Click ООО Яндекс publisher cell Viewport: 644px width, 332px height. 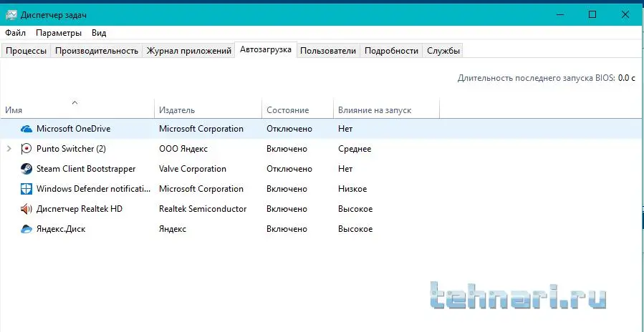183,149
